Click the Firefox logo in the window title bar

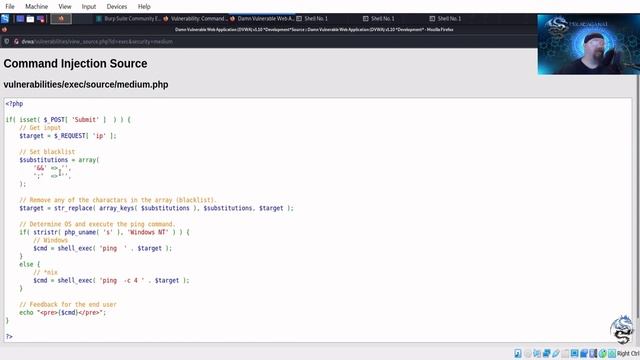[x=4, y=29]
